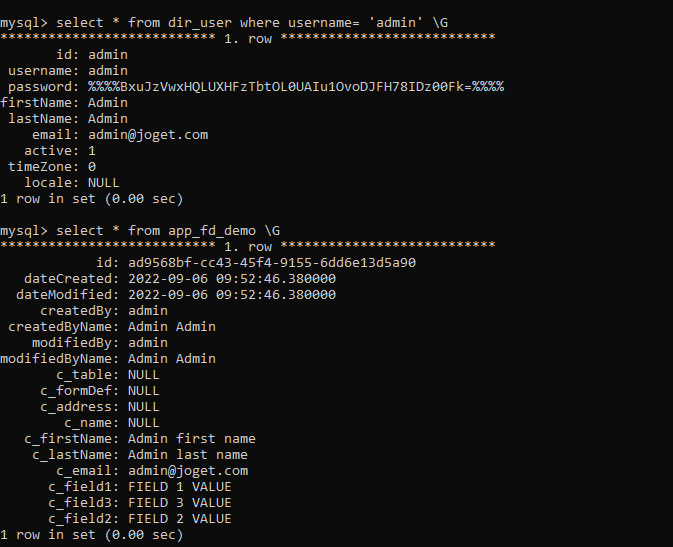Click the FIELD 1 VALUE text
This screenshot has height=547, width=673.
pos(180,487)
